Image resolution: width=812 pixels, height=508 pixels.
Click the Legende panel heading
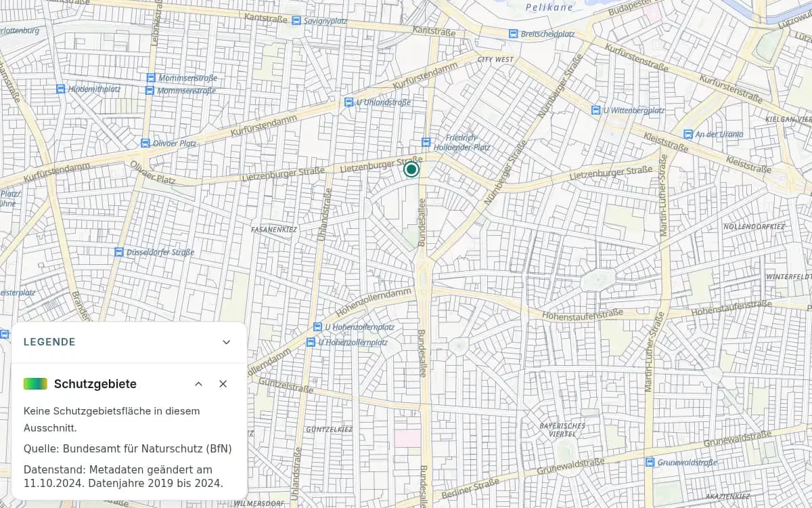click(49, 342)
